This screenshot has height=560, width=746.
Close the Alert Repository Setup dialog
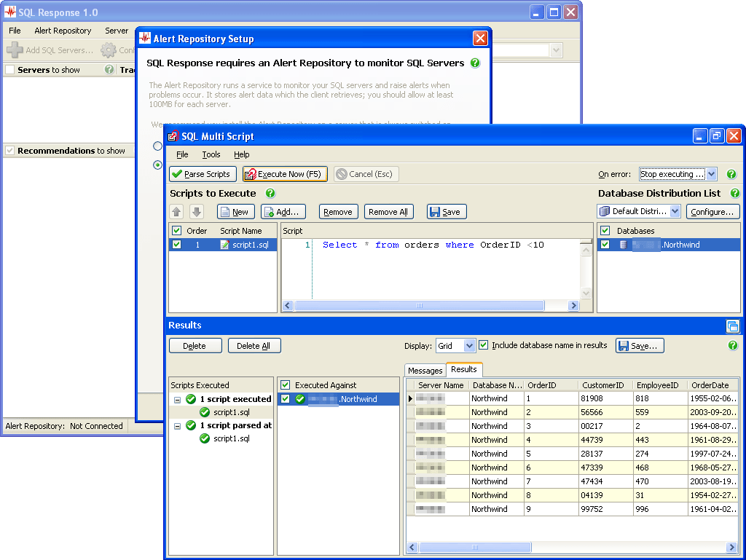coord(480,39)
